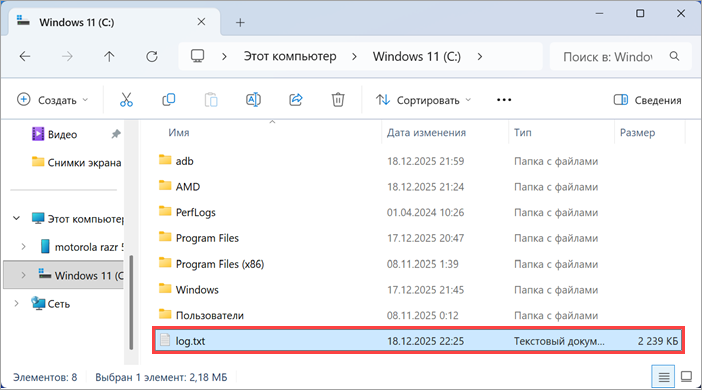
Task: Click the 2 239 КБ size cell
Action: tap(658, 341)
